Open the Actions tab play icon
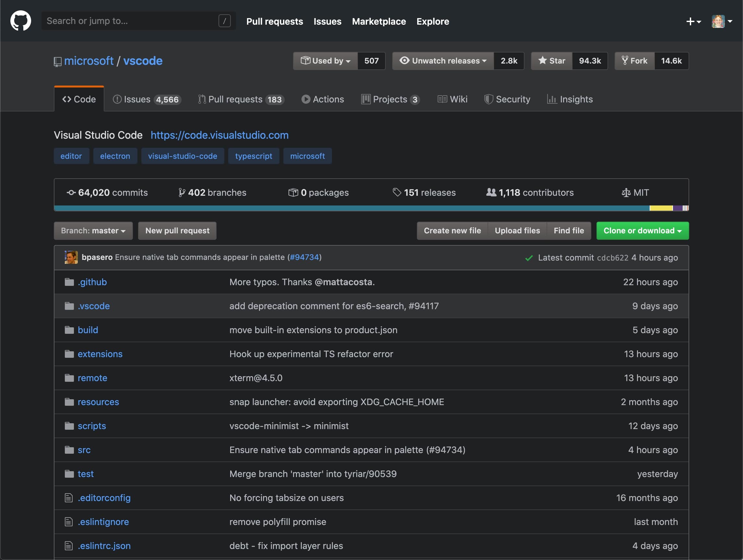The height and width of the screenshot is (560, 743). 306,99
